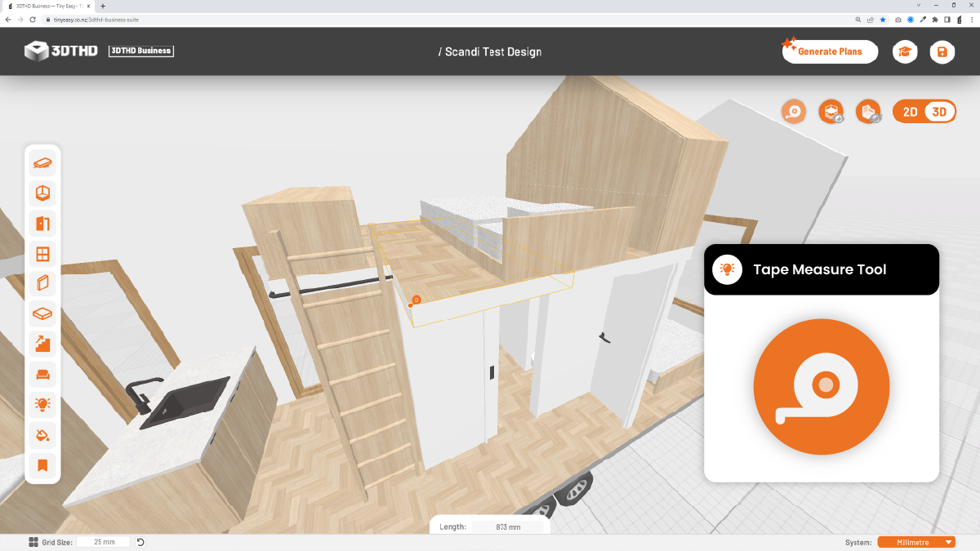Open a new browser tab

pos(103,6)
